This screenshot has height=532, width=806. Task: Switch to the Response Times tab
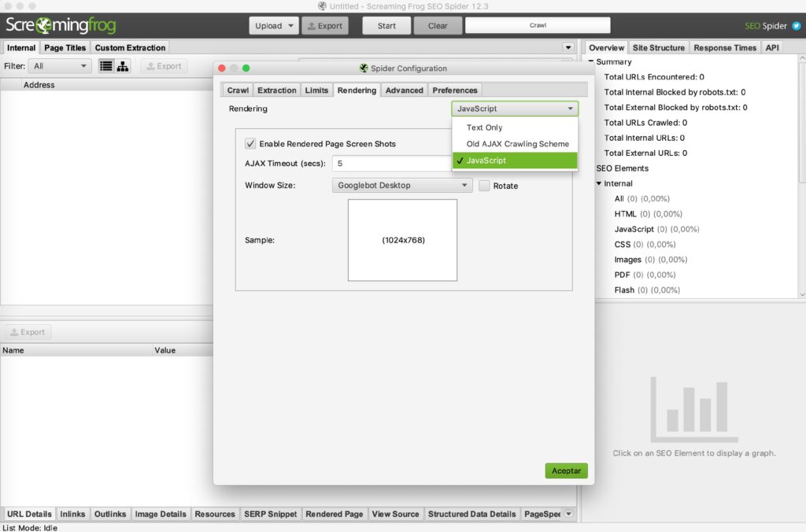(725, 47)
